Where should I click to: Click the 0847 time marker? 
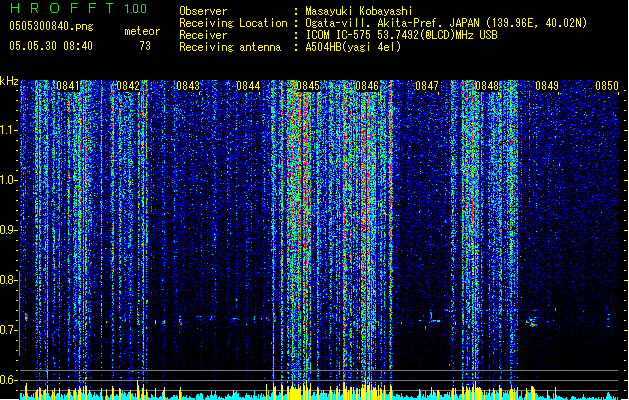427,86
